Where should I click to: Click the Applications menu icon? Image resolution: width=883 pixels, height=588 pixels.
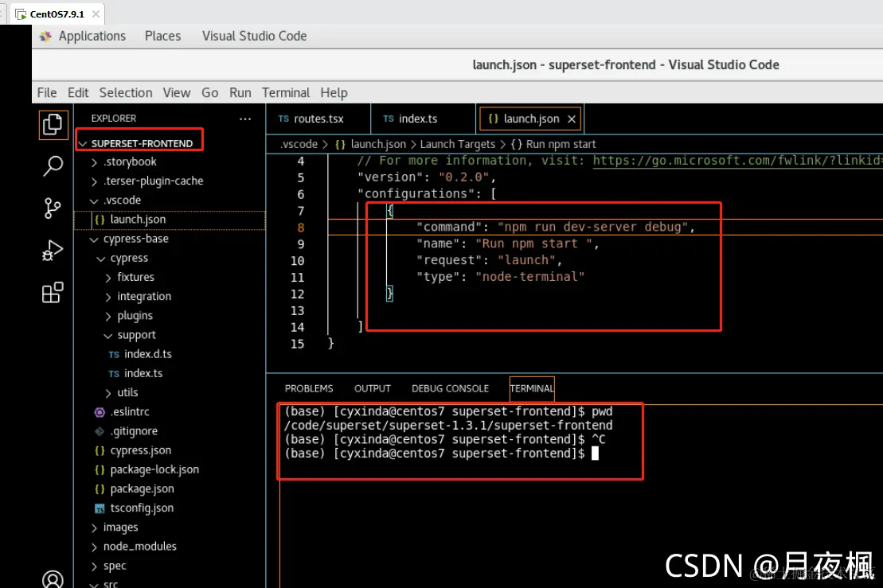tap(45, 37)
